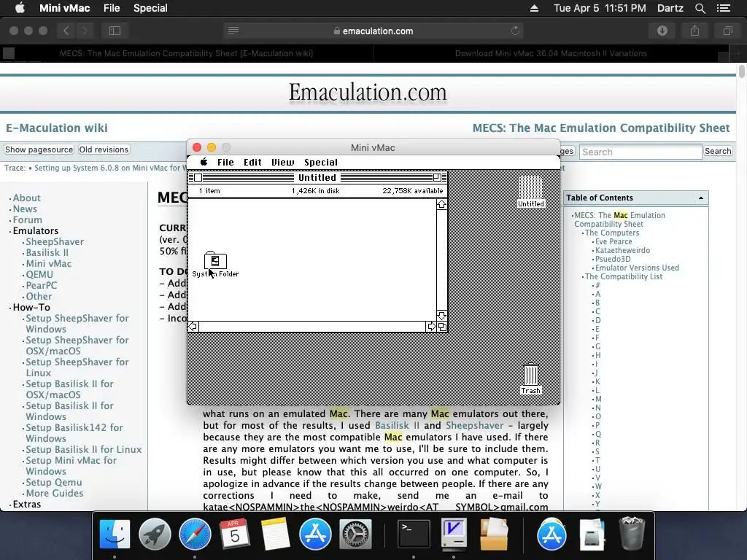Screen dimensions: 747x560
Task: Open the Trash in the Dock
Action: [x=632, y=533]
